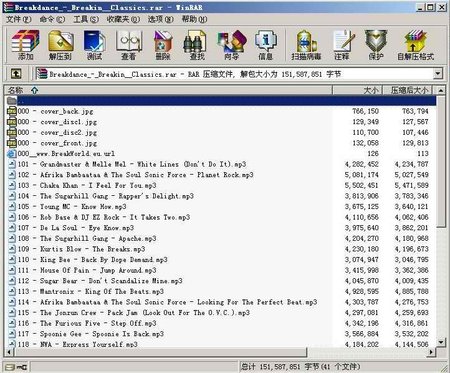The image size is (450, 373).
Task: Click the Find (查找) binoculars icon
Action: tap(197, 45)
